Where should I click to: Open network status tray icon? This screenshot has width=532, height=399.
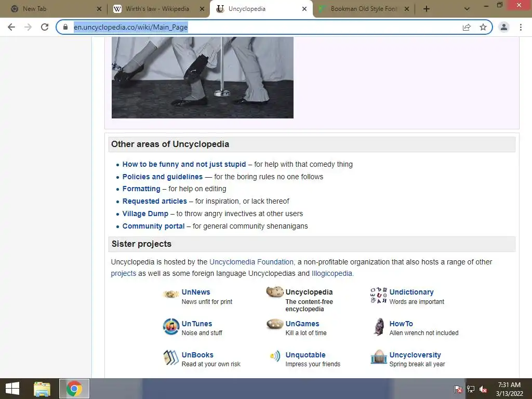coord(471,389)
